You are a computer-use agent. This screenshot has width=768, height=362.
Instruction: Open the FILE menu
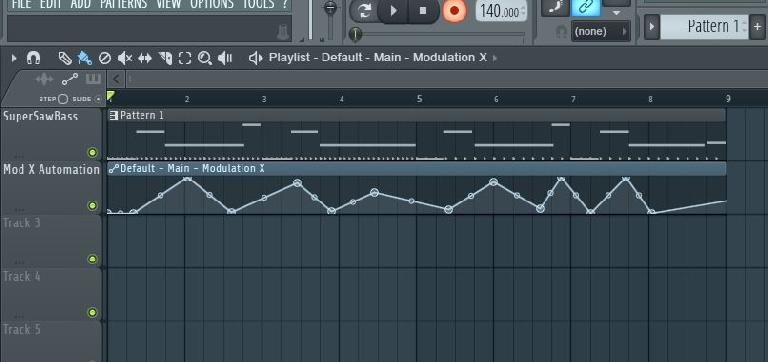tap(22, 4)
